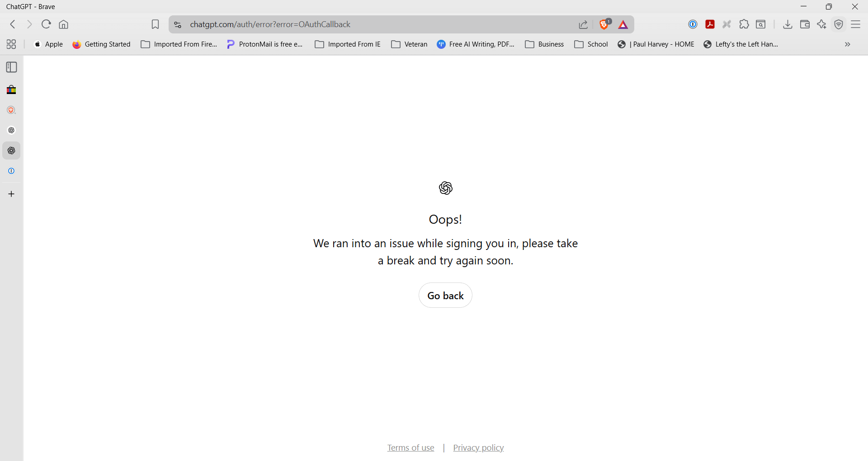Viewport: 868px width, 461px height.
Task: Open Leo AI assistant star icon
Action: [821, 24]
